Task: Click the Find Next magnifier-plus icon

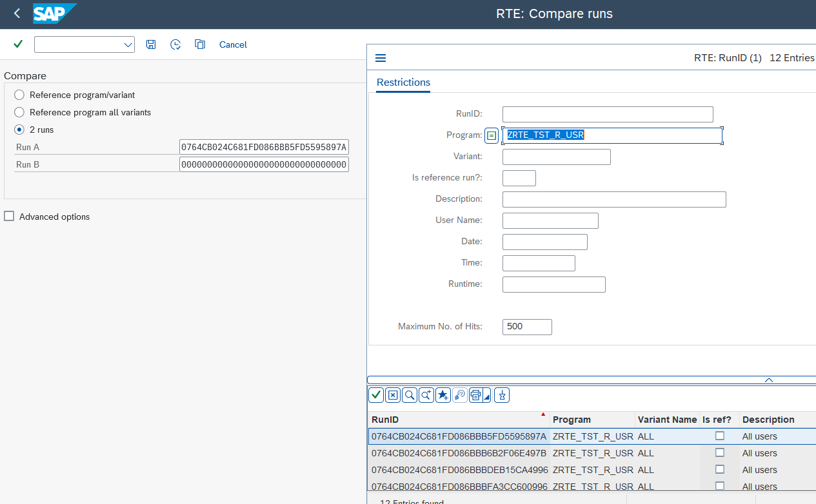Action: (x=426, y=394)
